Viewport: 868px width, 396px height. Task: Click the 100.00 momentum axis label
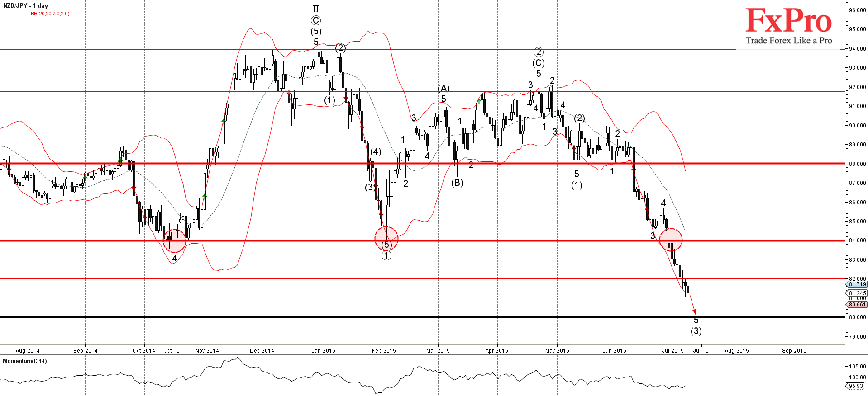858,377
